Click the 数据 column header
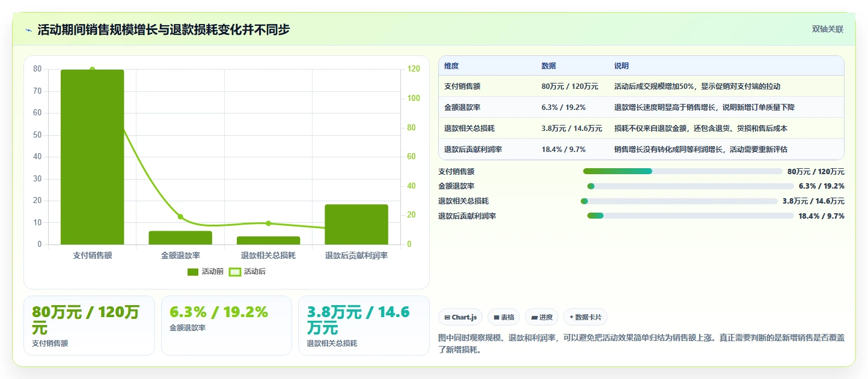This screenshot has width=868, height=379. tap(549, 66)
